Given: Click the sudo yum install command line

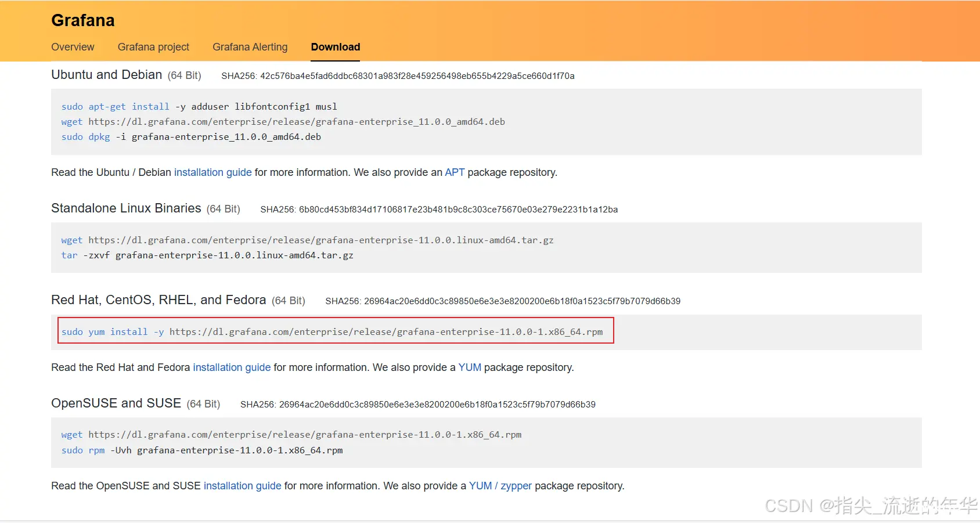Looking at the screenshot, I should pos(332,332).
